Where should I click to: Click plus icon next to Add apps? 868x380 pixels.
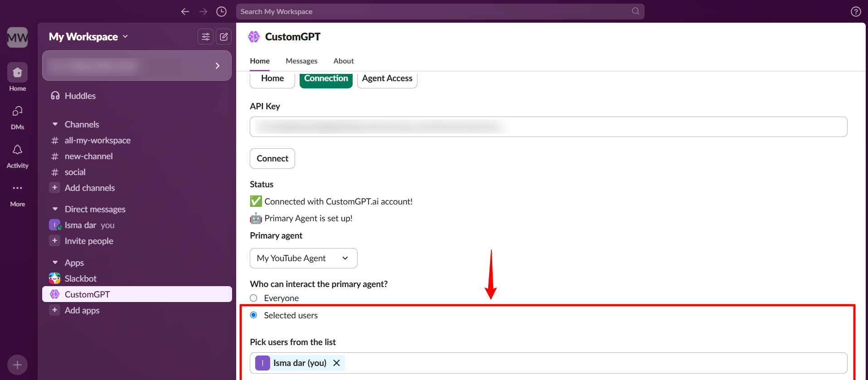tap(54, 310)
